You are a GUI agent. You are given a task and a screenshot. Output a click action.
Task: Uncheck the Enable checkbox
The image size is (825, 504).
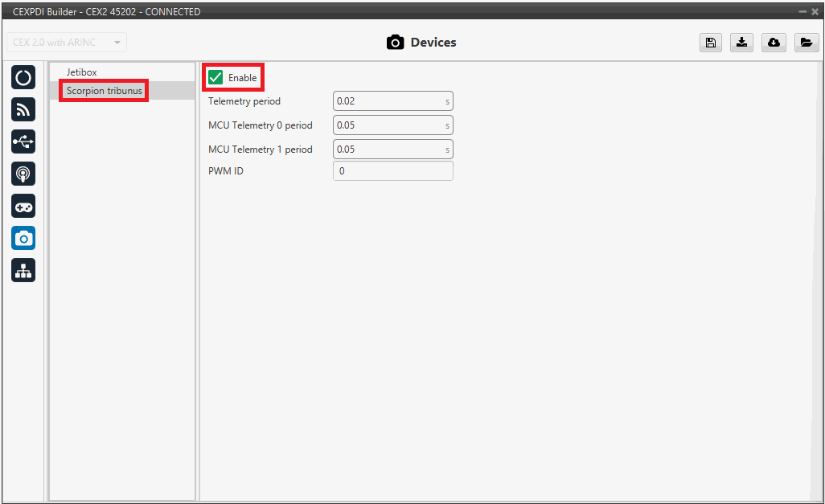[x=216, y=77]
